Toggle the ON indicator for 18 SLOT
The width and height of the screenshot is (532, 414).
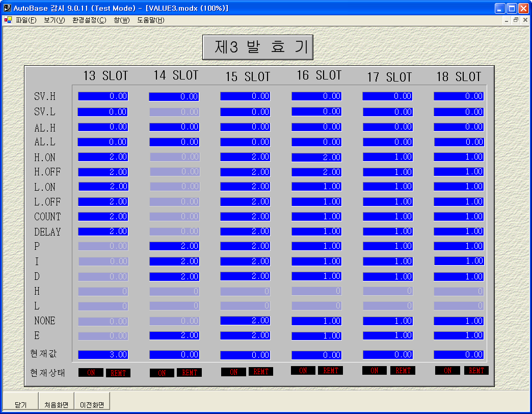click(447, 371)
